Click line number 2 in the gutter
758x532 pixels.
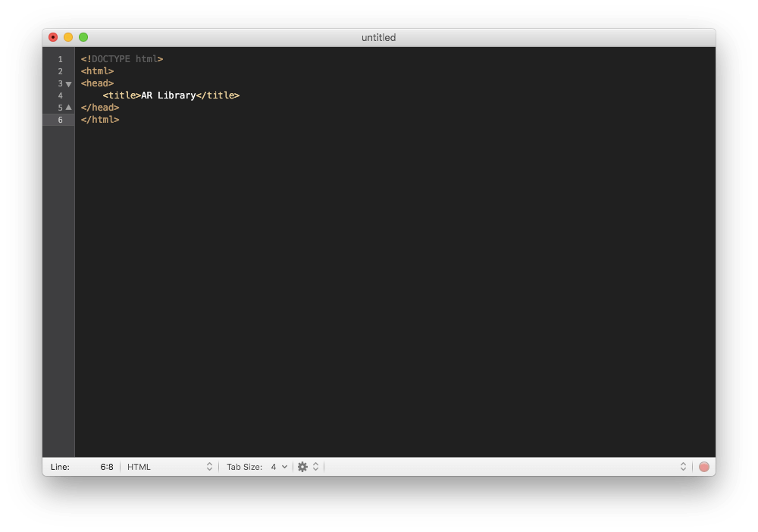[60, 71]
